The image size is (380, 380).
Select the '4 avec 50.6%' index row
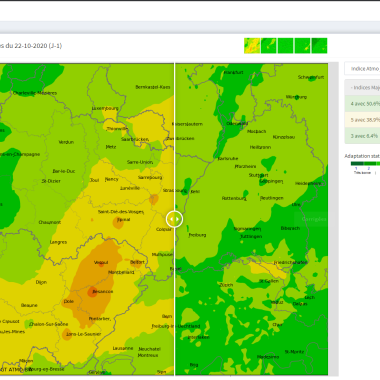click(x=362, y=104)
